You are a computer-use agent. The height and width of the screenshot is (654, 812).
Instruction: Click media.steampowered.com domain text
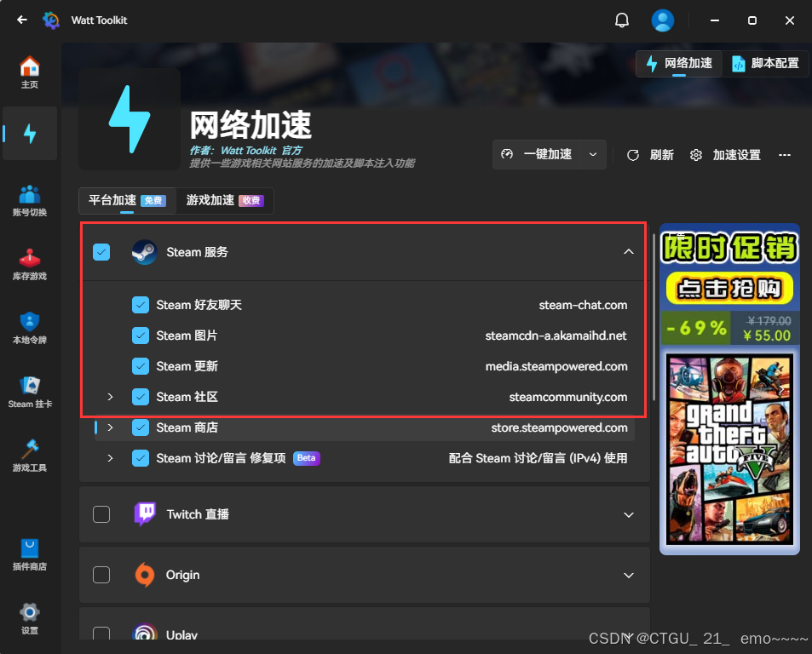[556, 366]
